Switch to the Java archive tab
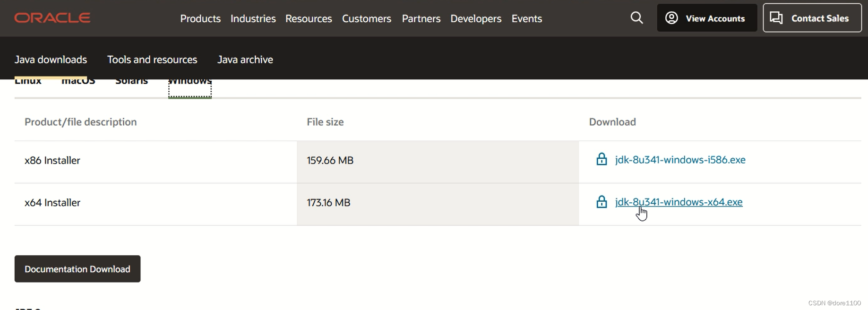Screen dimensions: 868x310 point(245,60)
